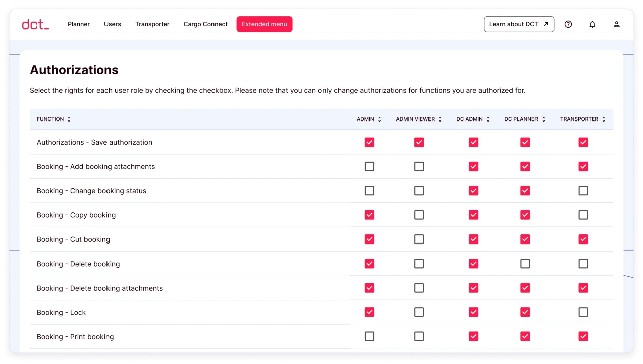Viewport: 643px width, 364px height.
Task: Uncheck Transporter for Cut booking
Action: coord(583,239)
